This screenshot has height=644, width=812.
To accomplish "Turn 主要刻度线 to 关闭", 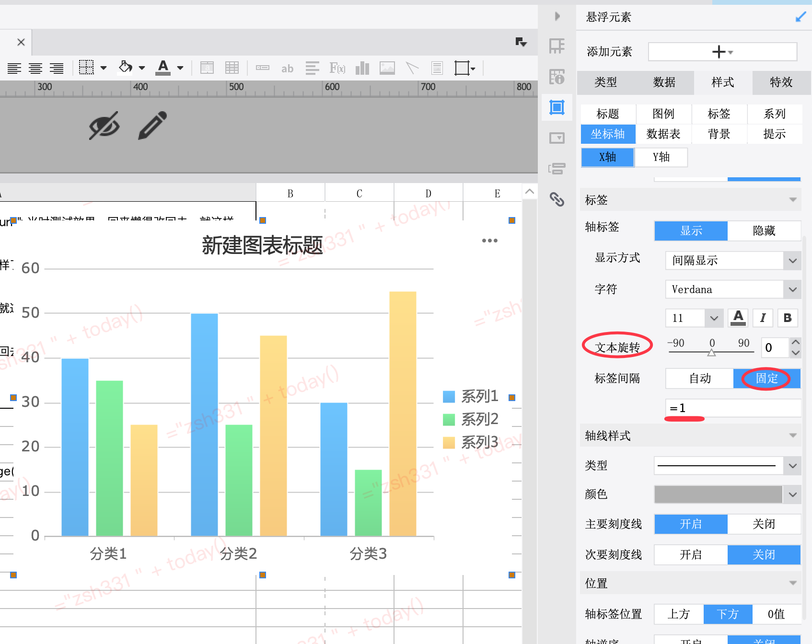I will (x=764, y=524).
